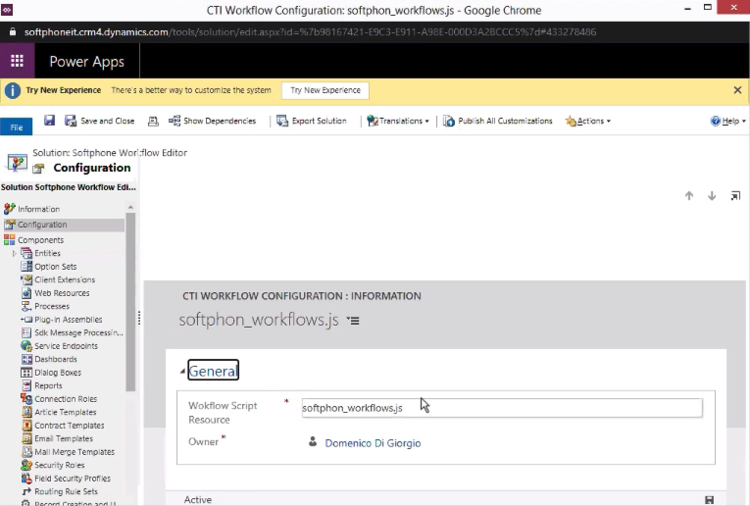Open Contract Templates node
The height and width of the screenshot is (506, 750).
pyautogui.click(x=69, y=425)
